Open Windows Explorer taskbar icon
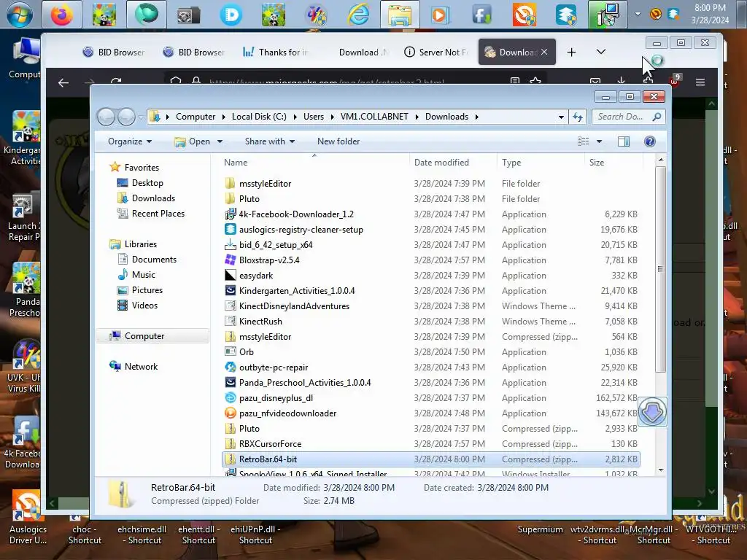The height and width of the screenshot is (560, 747). coord(400,15)
